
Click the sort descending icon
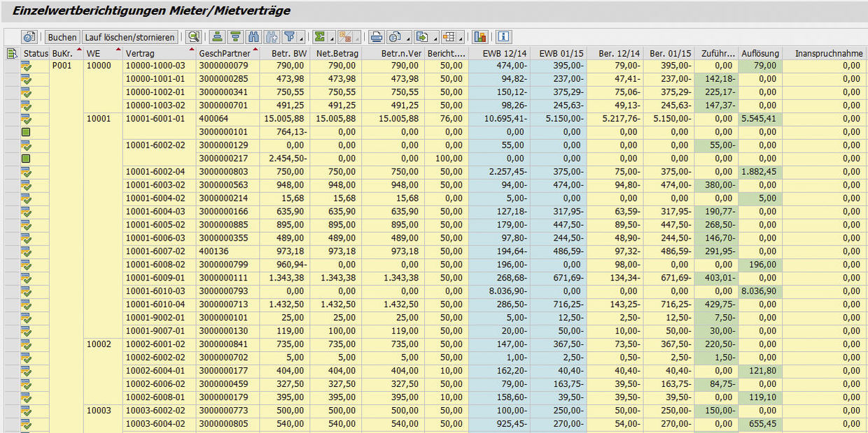click(x=236, y=37)
